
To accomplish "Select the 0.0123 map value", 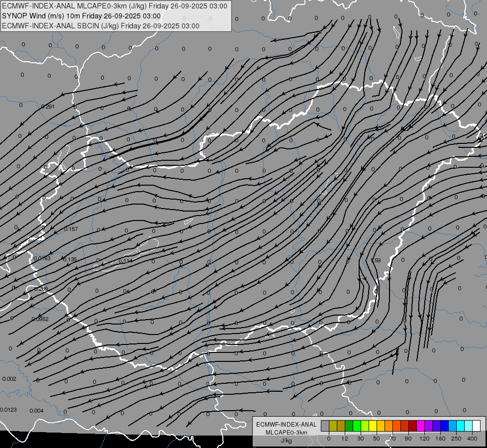I will point(8,410).
